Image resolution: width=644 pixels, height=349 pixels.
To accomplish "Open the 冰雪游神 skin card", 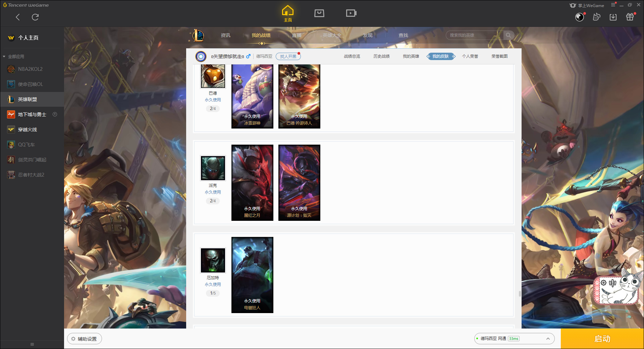I will [x=252, y=96].
